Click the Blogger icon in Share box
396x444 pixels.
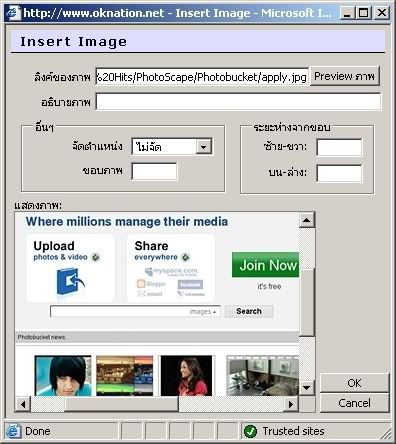coord(141,284)
